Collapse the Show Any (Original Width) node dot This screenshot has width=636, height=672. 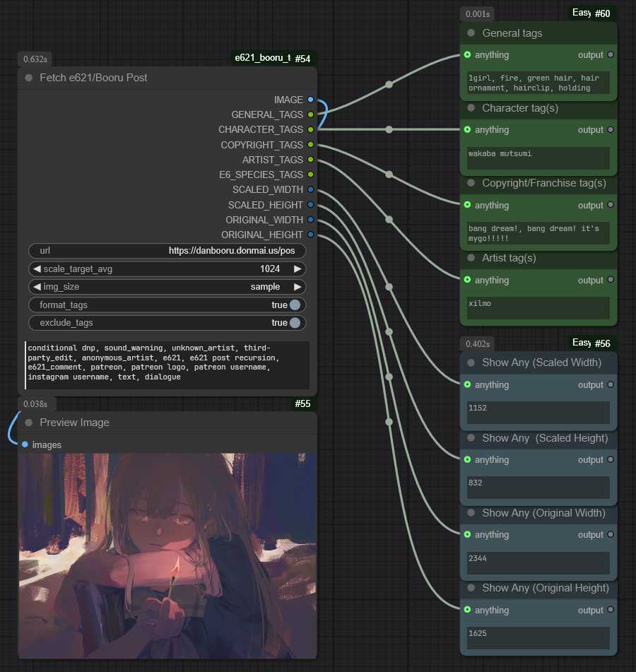tap(471, 513)
